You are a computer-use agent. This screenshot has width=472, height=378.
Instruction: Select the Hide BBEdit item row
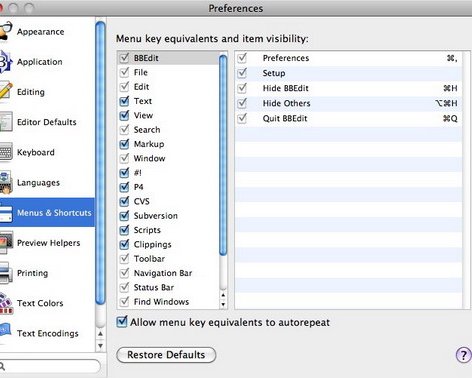348,88
